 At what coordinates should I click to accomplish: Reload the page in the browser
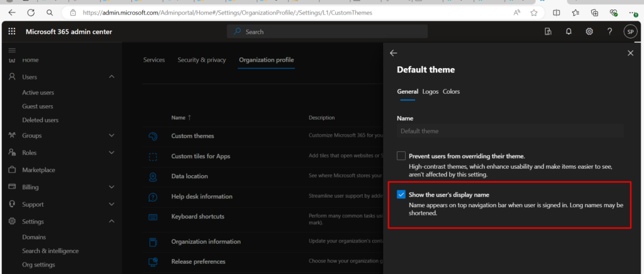coord(31,13)
